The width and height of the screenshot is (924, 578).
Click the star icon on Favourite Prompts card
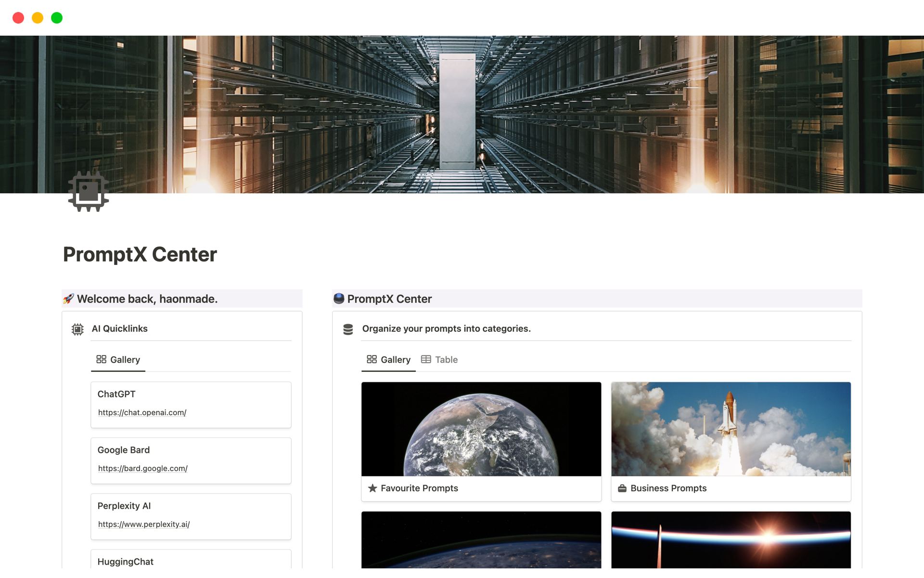tap(372, 488)
